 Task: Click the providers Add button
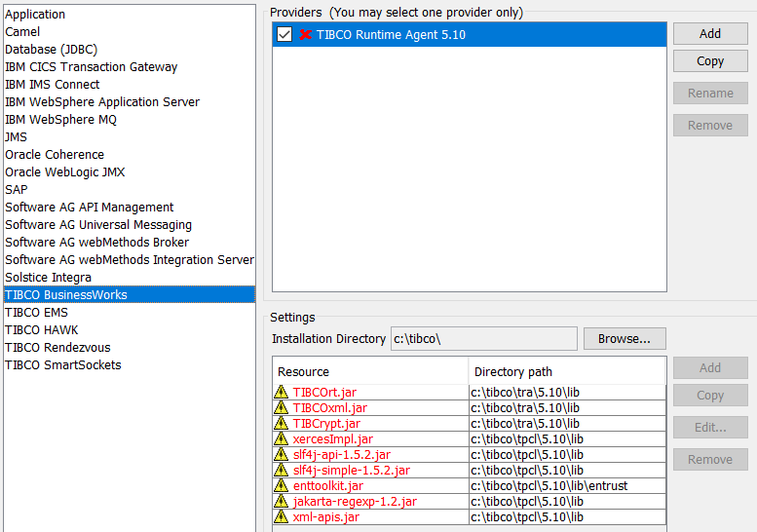(710, 34)
